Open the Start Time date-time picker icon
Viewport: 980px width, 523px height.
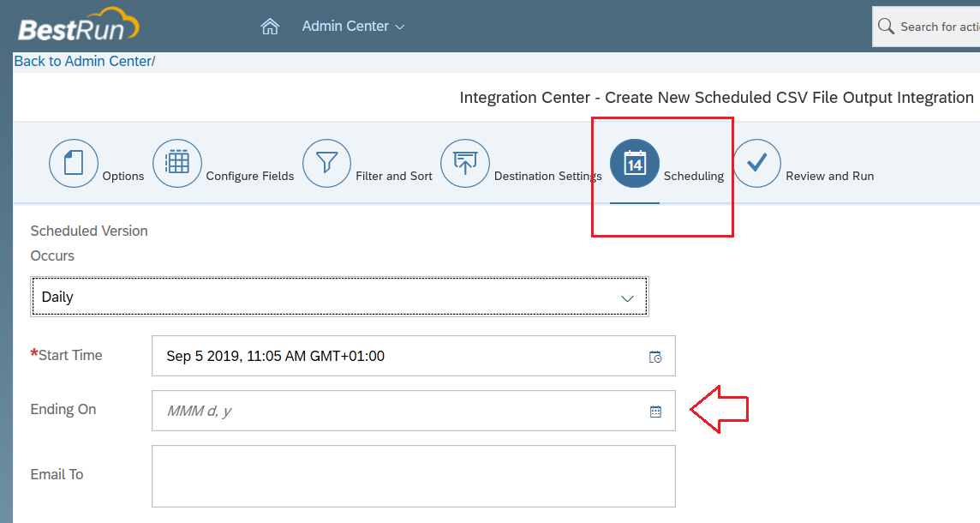pos(655,358)
